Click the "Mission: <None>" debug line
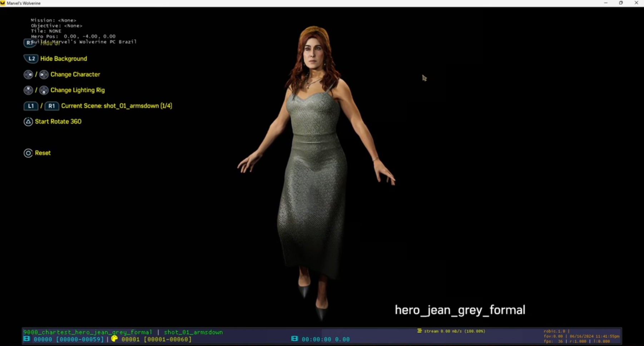 pyautogui.click(x=54, y=20)
